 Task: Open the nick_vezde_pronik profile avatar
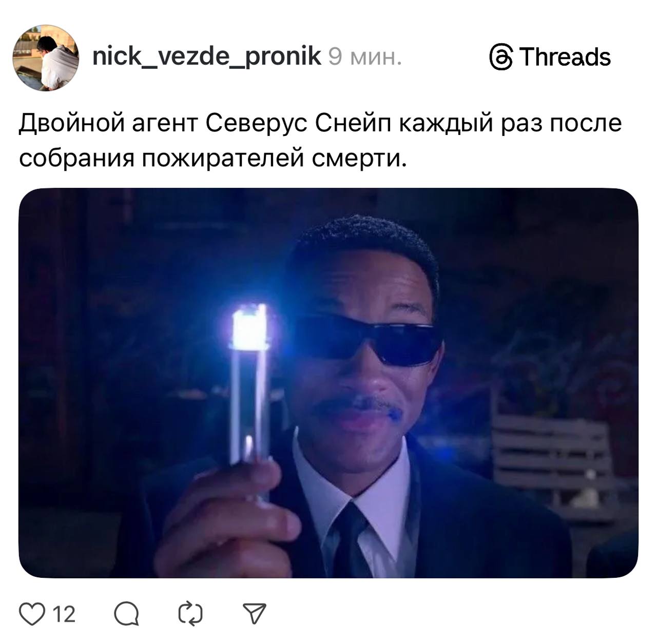coord(46,57)
